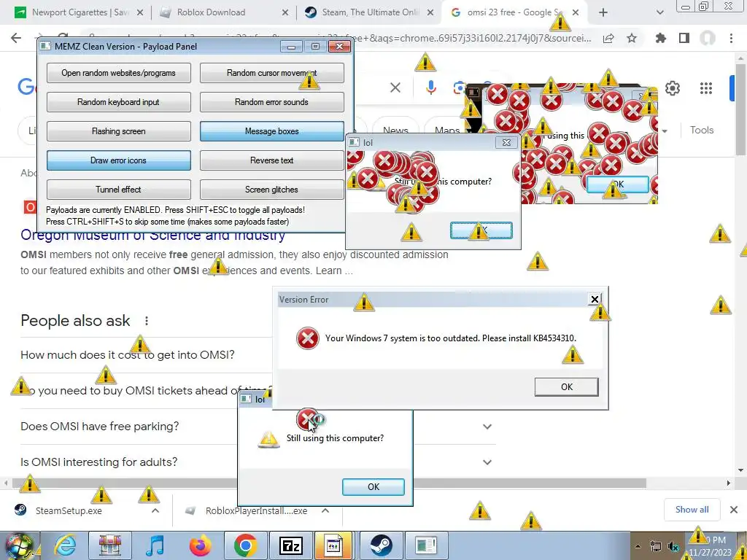The image size is (747, 560).
Task: Open Oregon Museum of Science and Industry link
Action: coord(153,236)
